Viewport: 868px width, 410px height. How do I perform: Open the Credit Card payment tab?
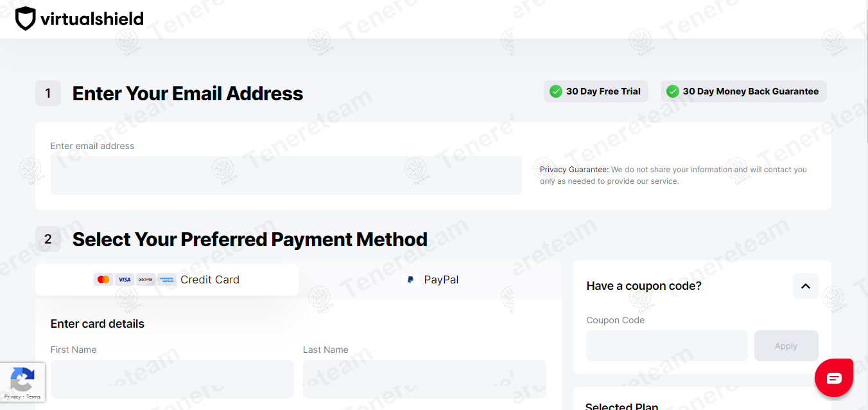point(166,279)
